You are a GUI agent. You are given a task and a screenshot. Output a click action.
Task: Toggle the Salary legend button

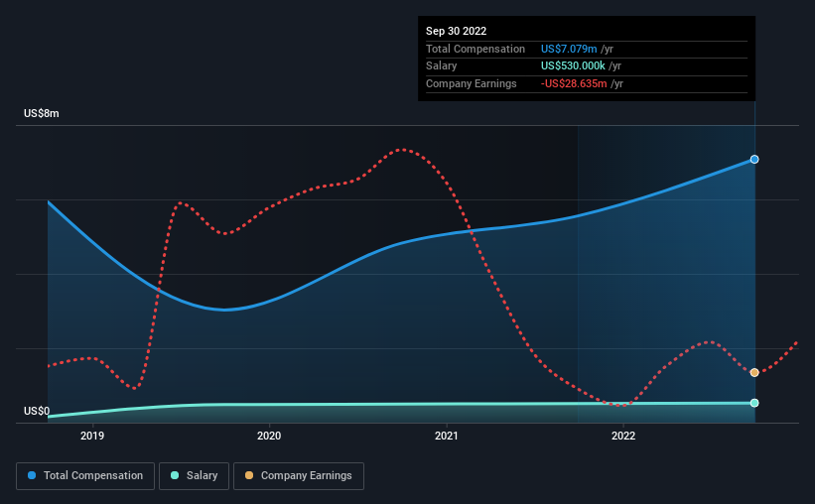click(x=194, y=475)
